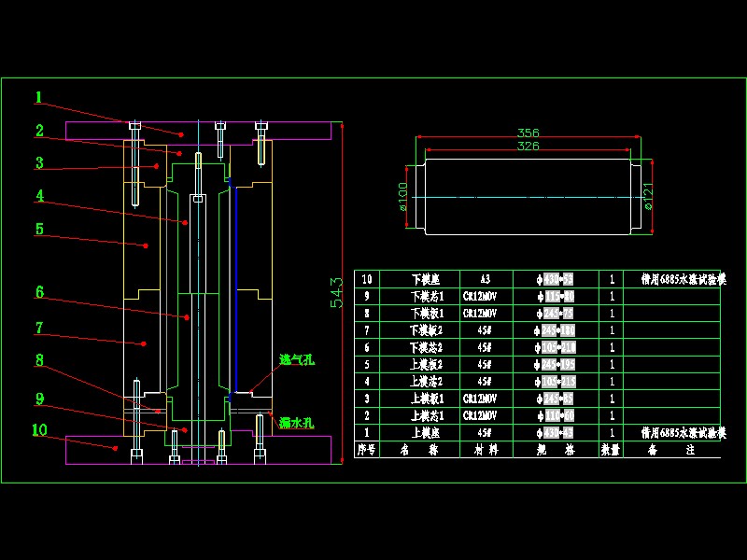Click the 漏水孔 drain hole annotation
Viewport: 747px width, 560px height.
[x=297, y=423]
